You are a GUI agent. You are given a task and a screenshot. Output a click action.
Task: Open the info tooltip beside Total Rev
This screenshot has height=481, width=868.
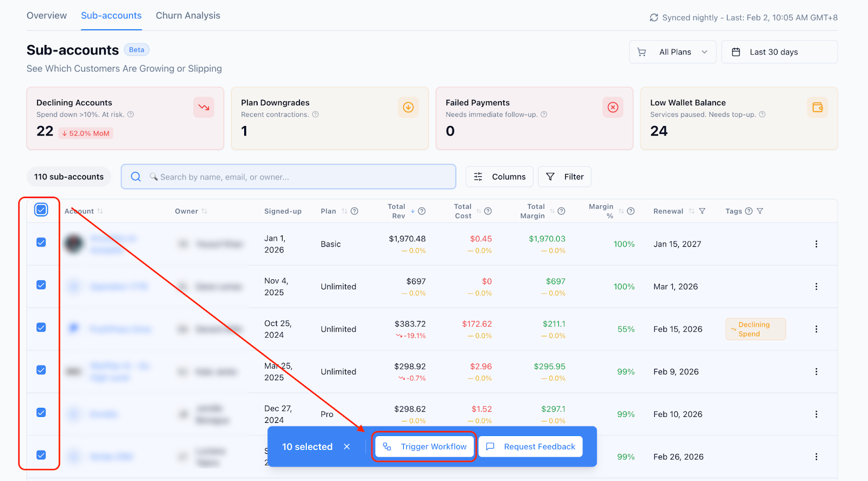click(x=422, y=211)
